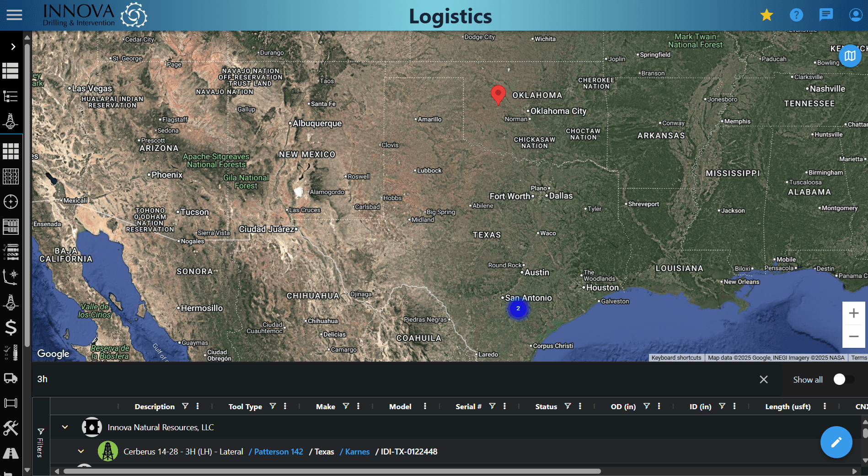This screenshot has width=868, height=476.
Task: Open Make column options menu
Action: pyautogui.click(x=358, y=406)
